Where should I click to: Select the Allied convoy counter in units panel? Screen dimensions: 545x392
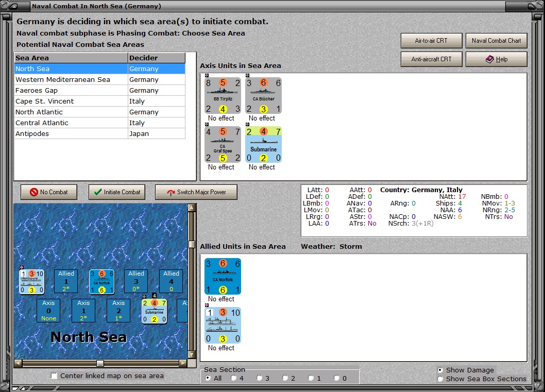[x=223, y=325]
